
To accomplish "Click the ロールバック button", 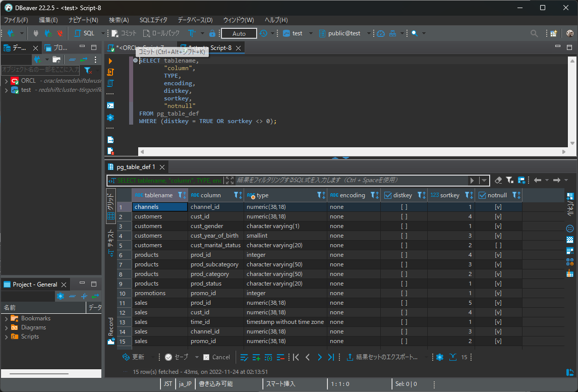I will tap(161, 33).
